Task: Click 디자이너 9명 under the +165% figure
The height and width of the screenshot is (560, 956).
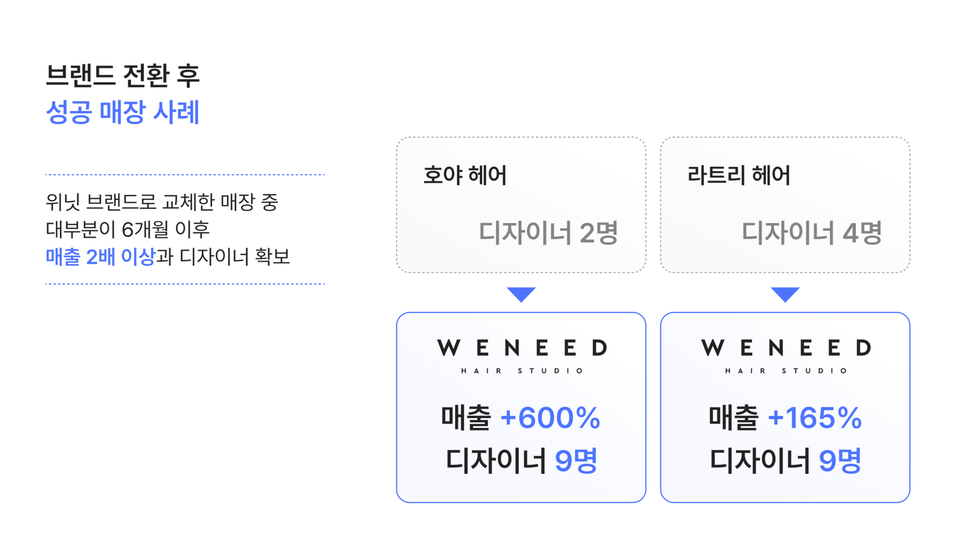Action: click(x=785, y=460)
